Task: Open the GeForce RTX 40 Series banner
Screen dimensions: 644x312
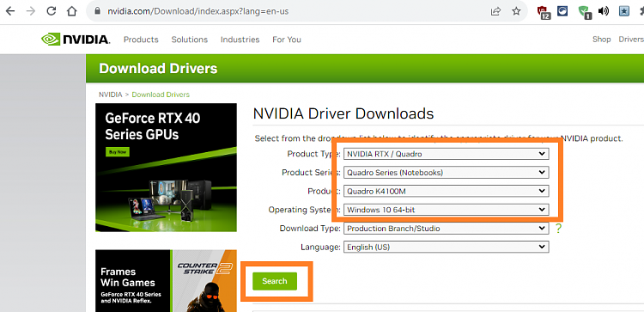Action: click(166, 168)
